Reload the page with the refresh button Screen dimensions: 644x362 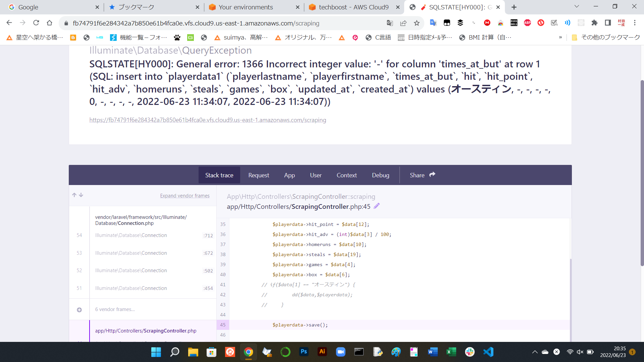pos(36,23)
